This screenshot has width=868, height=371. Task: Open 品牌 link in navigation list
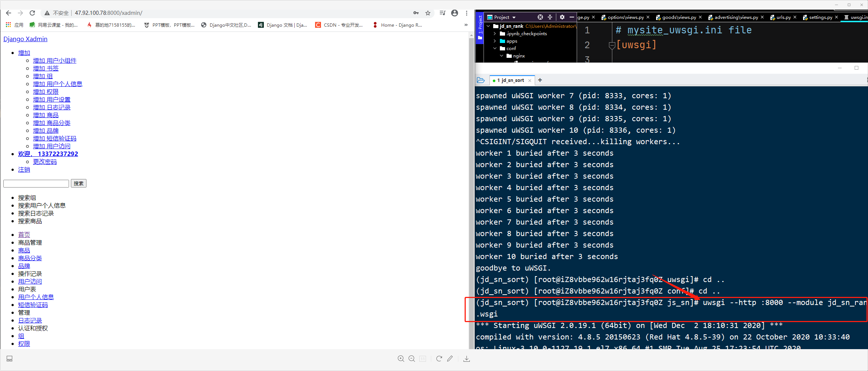24,266
